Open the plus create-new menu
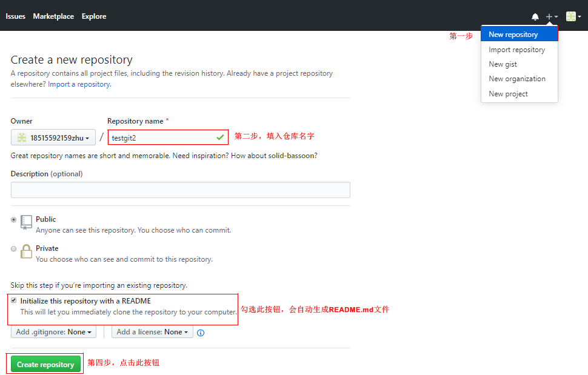The height and width of the screenshot is (375, 588). click(552, 17)
